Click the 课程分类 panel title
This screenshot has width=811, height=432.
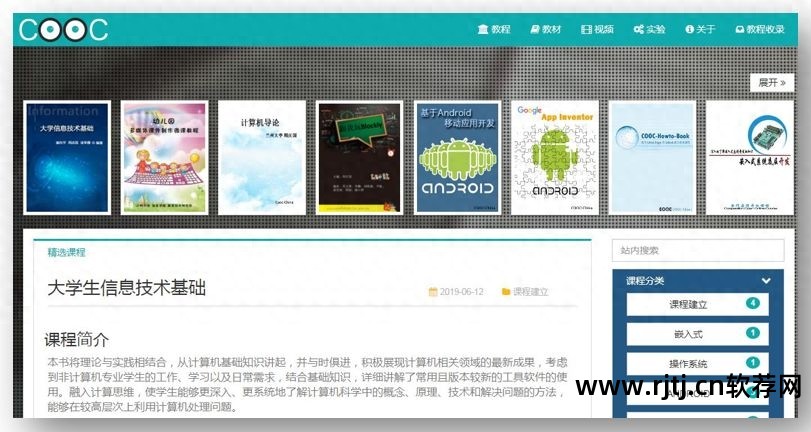(645, 280)
